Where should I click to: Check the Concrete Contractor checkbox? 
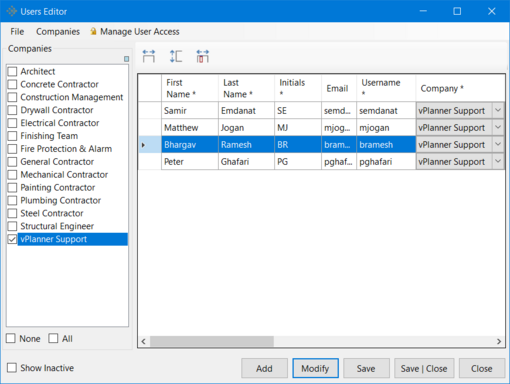[x=12, y=84]
